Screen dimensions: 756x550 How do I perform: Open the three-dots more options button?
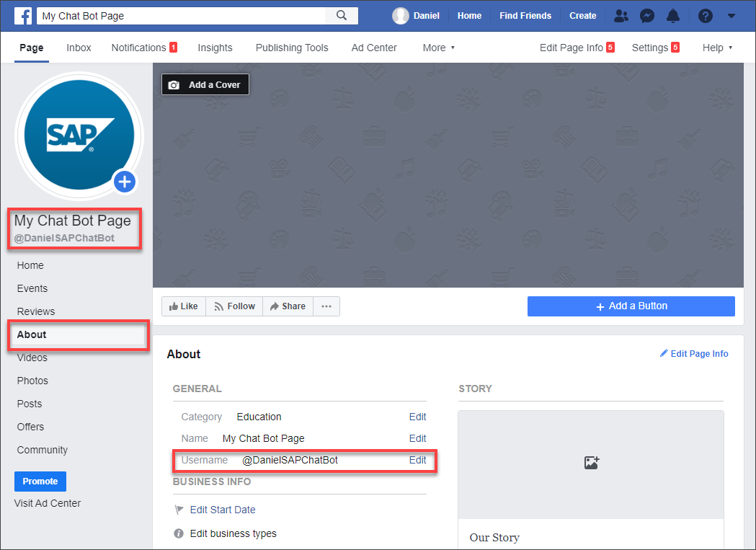[326, 306]
